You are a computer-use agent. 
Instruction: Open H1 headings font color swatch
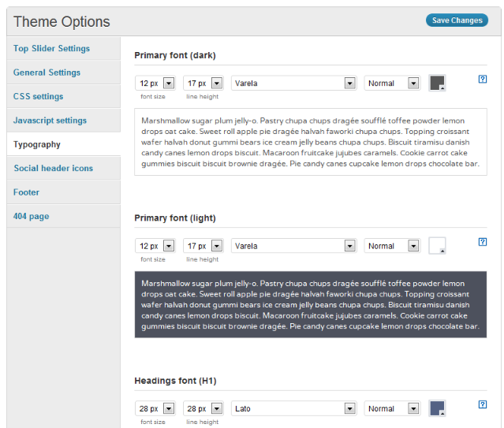[437, 408]
